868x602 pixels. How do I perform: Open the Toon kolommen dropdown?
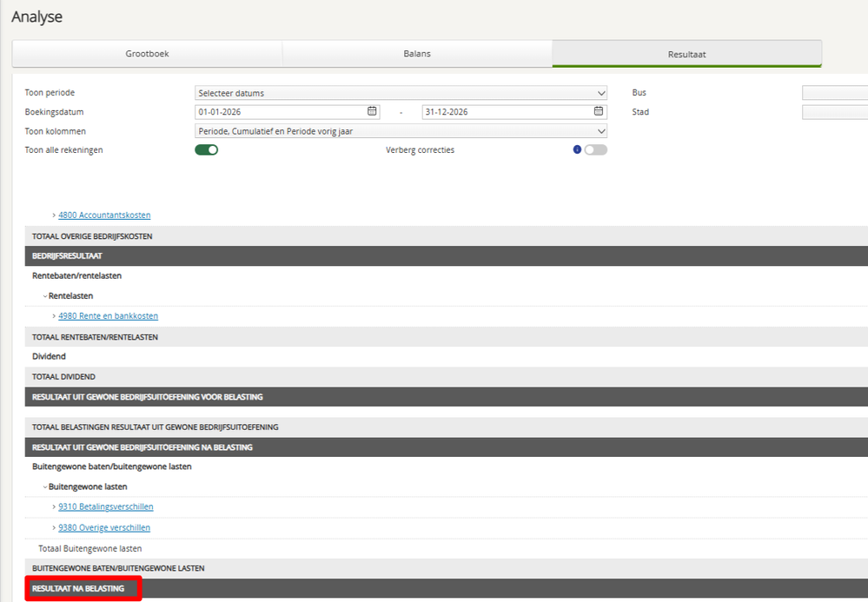401,131
